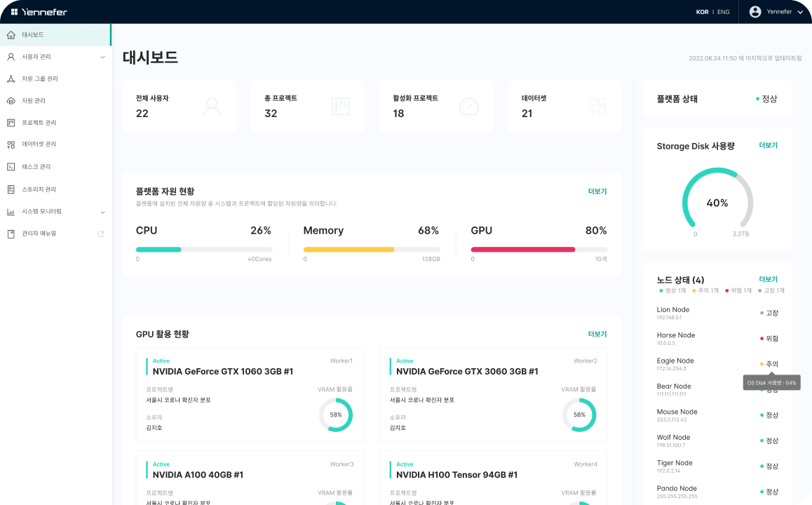The width and height of the screenshot is (812, 505).
Task: Click the 총 프로젝트 value 32
Action: click(x=271, y=114)
